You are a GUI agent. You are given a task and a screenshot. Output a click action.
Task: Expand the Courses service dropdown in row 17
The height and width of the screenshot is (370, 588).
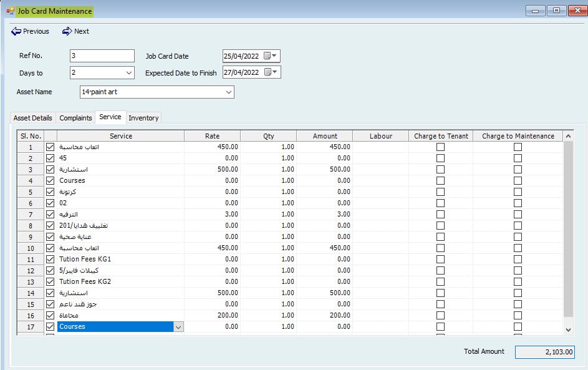(x=178, y=327)
